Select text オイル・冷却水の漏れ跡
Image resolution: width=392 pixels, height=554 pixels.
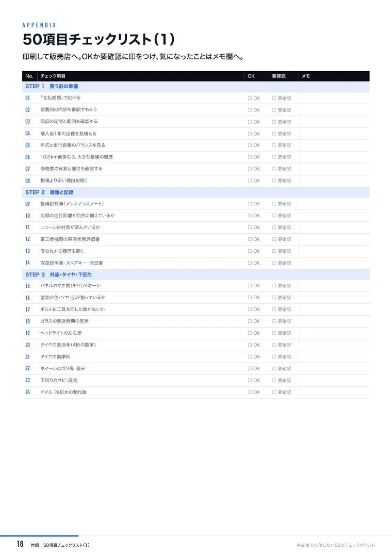pyautogui.click(x=63, y=392)
